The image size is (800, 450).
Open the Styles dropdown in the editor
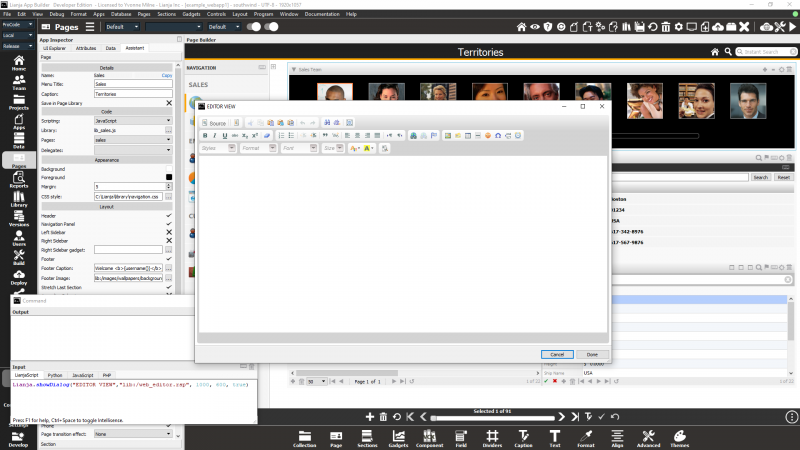coord(217,148)
